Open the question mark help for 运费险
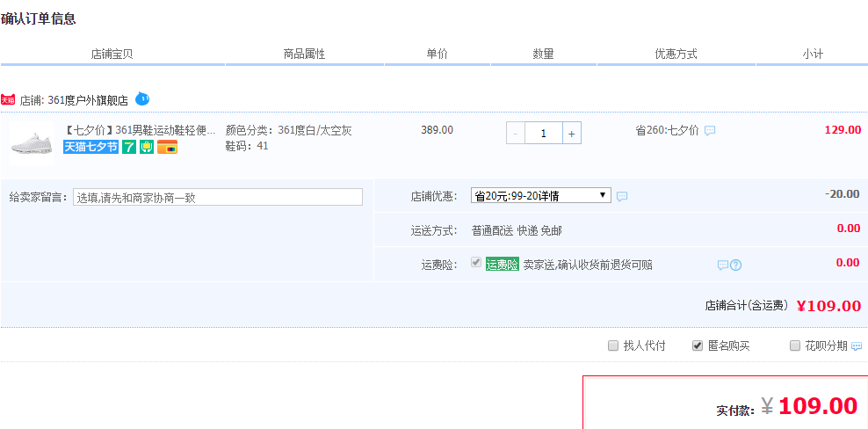868x429 pixels. [x=735, y=265]
